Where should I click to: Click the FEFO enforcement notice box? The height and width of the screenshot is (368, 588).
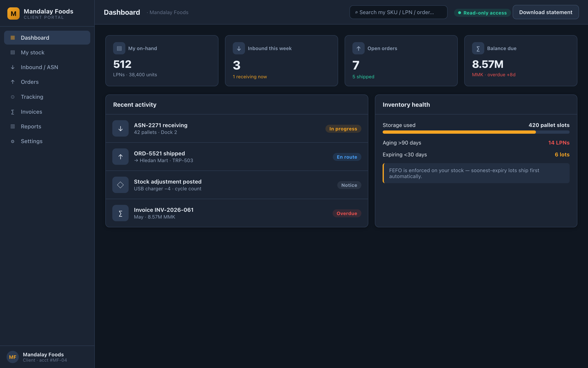pyautogui.click(x=476, y=173)
